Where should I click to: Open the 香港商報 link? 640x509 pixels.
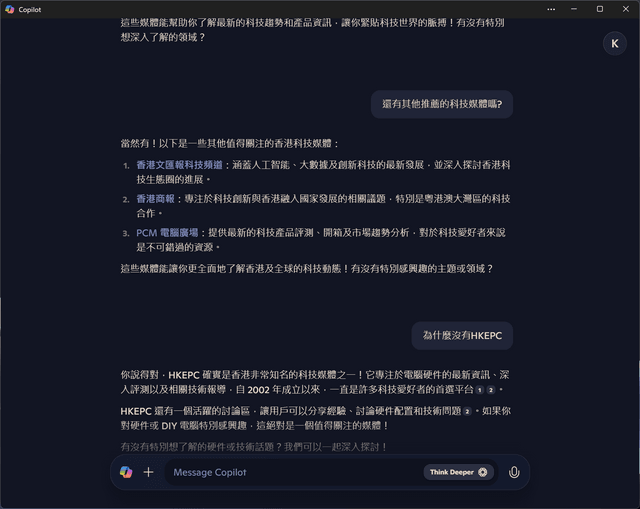coord(156,199)
